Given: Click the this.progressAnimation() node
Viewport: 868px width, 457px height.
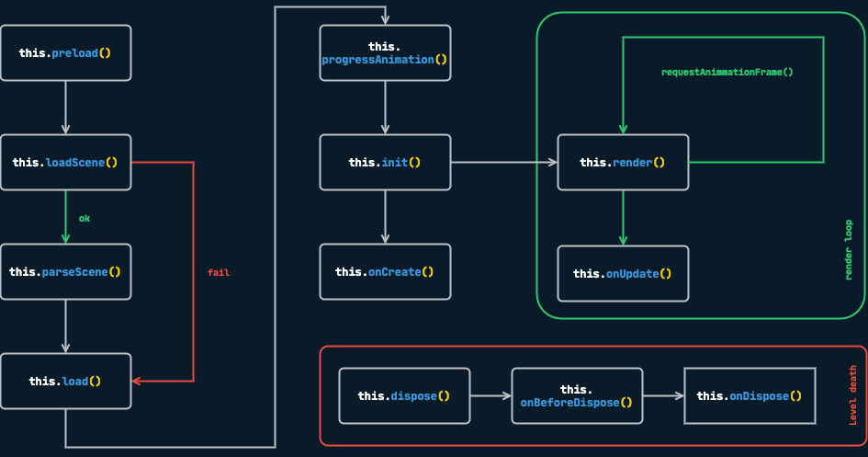Looking at the screenshot, I should (385, 52).
